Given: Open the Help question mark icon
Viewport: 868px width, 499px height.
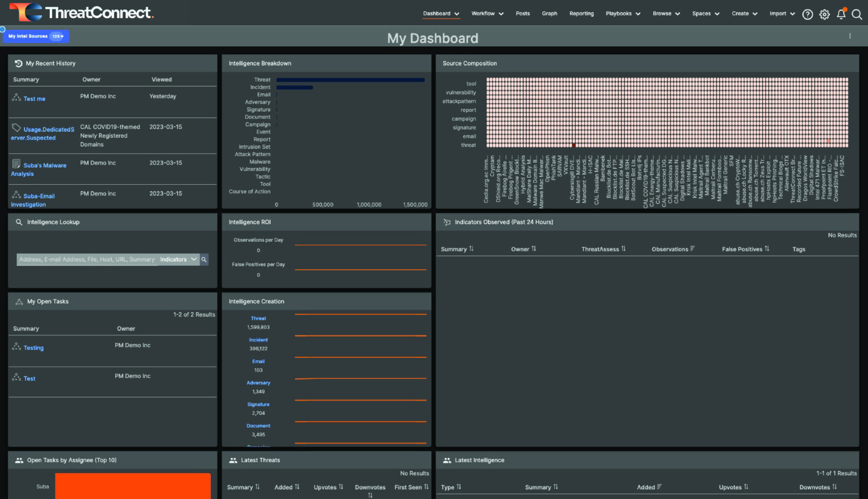Looking at the screenshot, I should pyautogui.click(x=808, y=14).
